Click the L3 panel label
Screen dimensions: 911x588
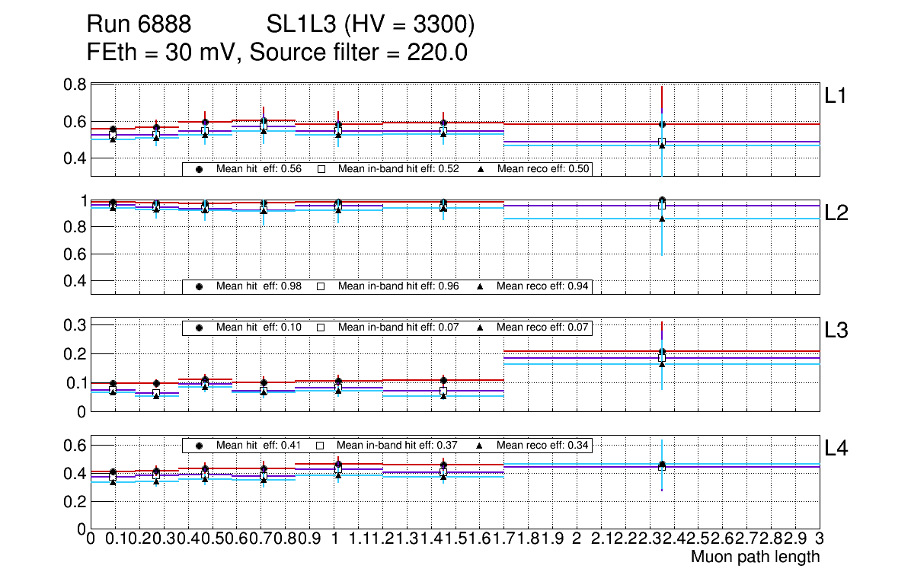click(836, 331)
